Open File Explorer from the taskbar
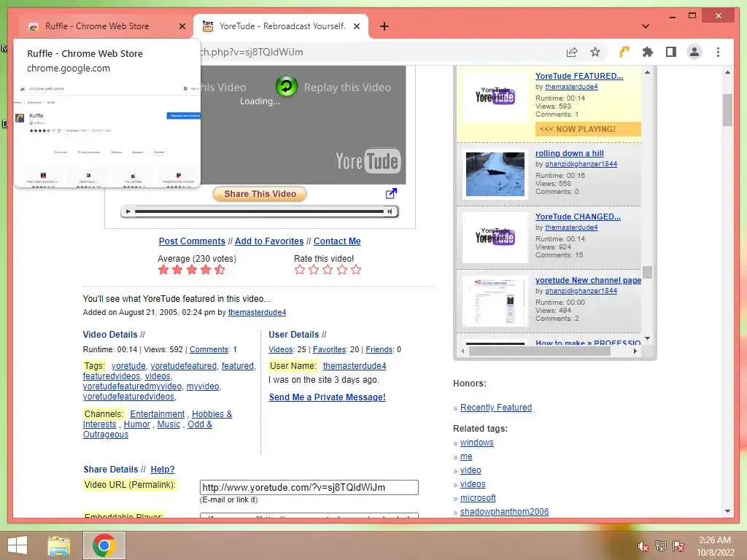The width and height of the screenshot is (747, 560). click(x=59, y=545)
